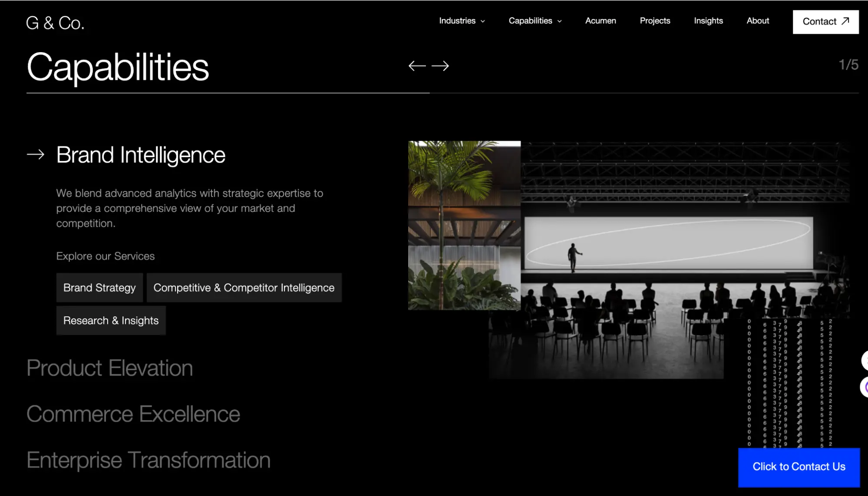Image resolution: width=868 pixels, height=496 pixels.
Task: Expand the Product Elevation section
Action: click(109, 368)
